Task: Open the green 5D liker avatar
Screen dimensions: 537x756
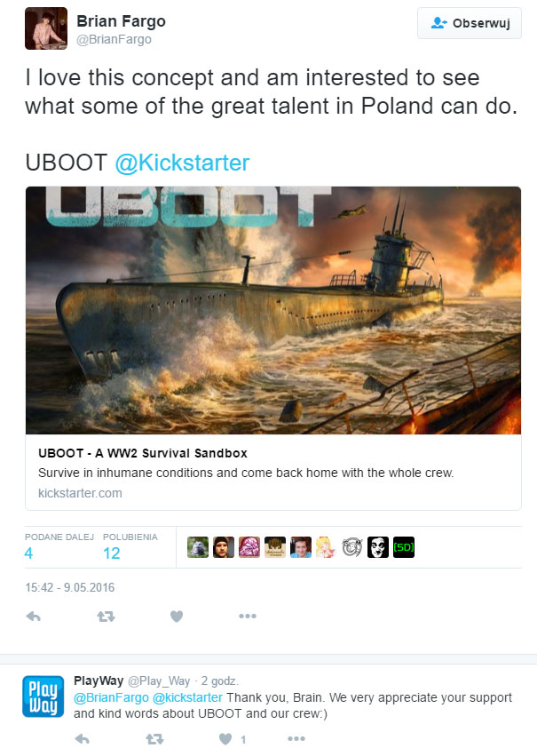Action: tap(404, 547)
